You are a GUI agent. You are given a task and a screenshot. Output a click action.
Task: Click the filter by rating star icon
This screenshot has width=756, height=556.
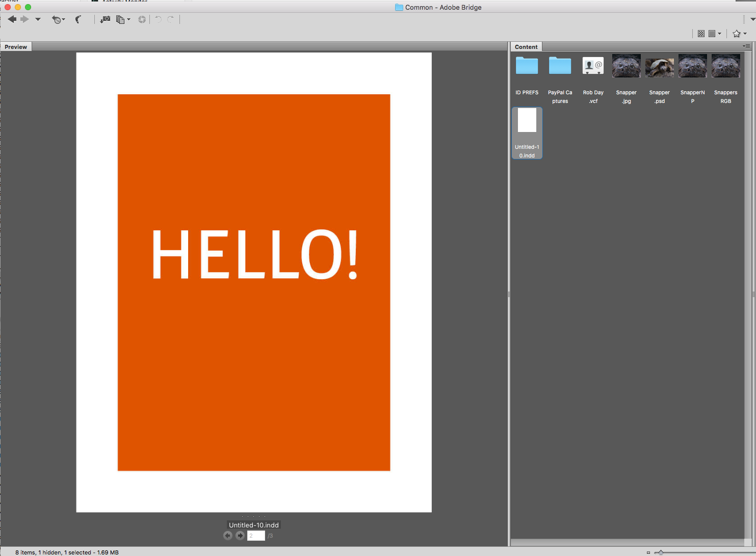[737, 34]
